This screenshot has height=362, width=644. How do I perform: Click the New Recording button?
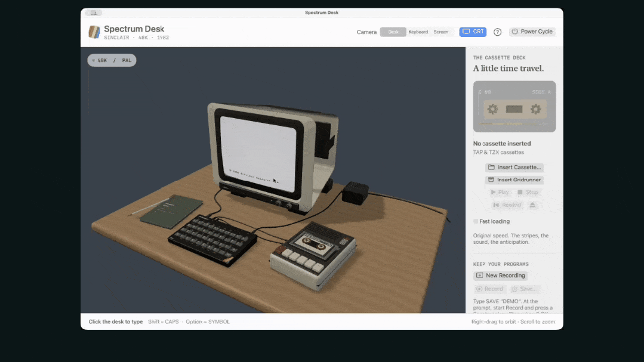pos(501,276)
